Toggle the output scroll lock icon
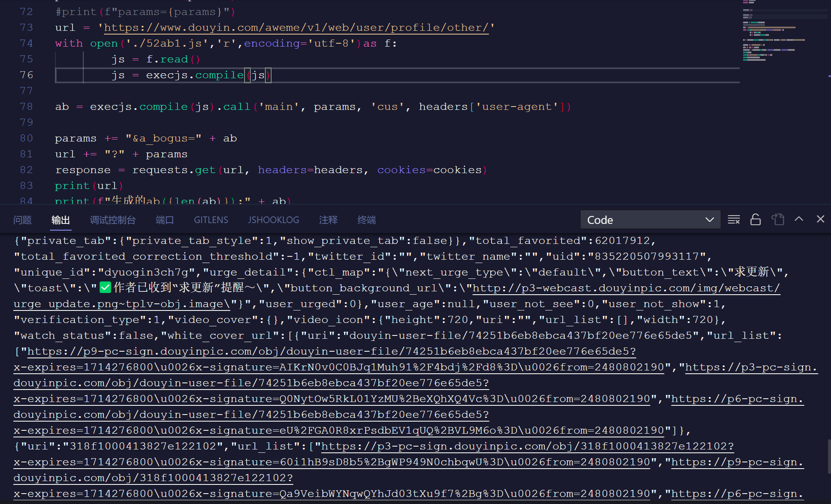Viewport: 831px width, 504px height. pyautogui.click(x=756, y=219)
